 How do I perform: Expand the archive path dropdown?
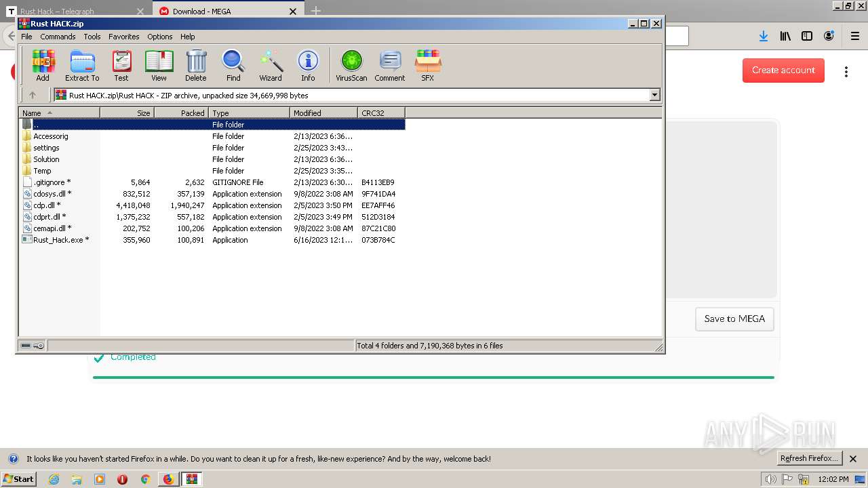655,96
